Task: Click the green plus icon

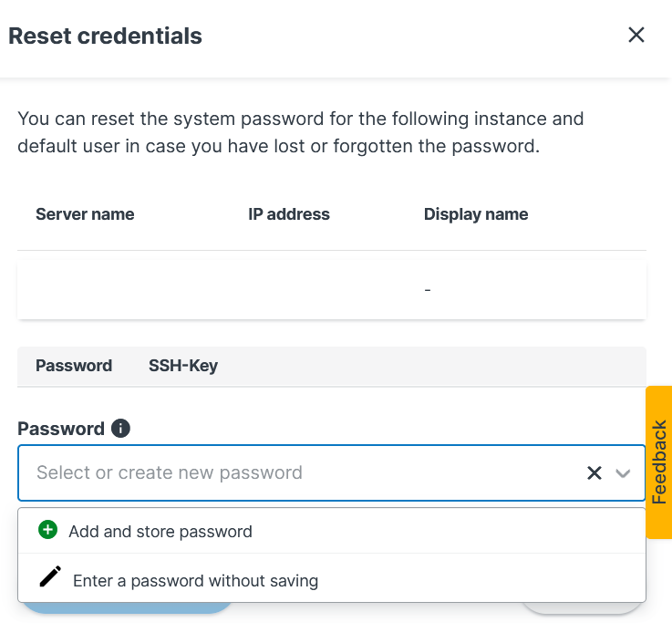Action: click(48, 531)
